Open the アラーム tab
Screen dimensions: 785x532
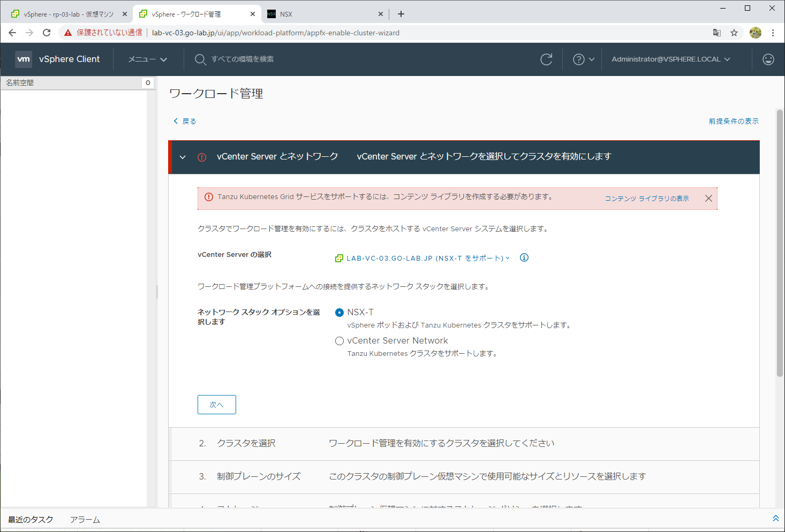[x=85, y=520]
